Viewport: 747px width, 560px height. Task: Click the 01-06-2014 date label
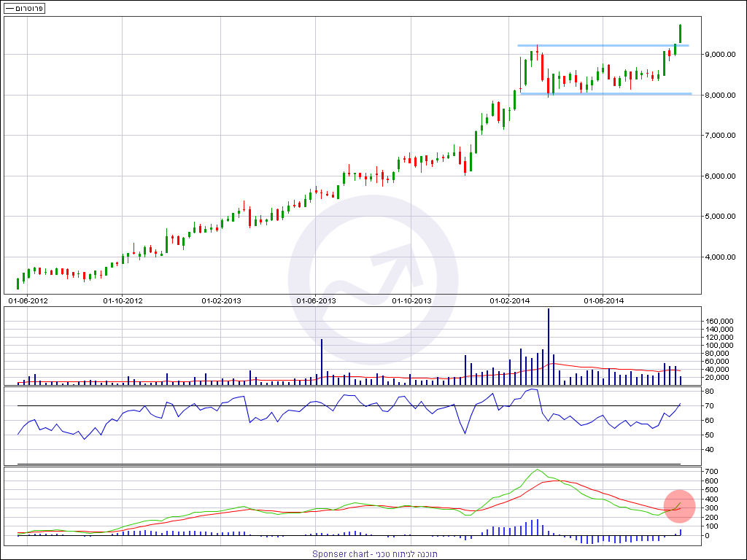[x=605, y=300]
